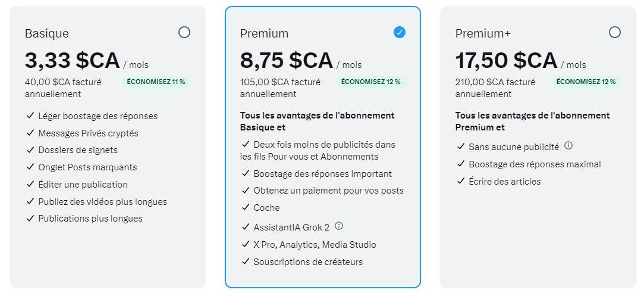The image size is (644, 296).
Task: Select the Basique plan radio button
Action: pos(184,32)
